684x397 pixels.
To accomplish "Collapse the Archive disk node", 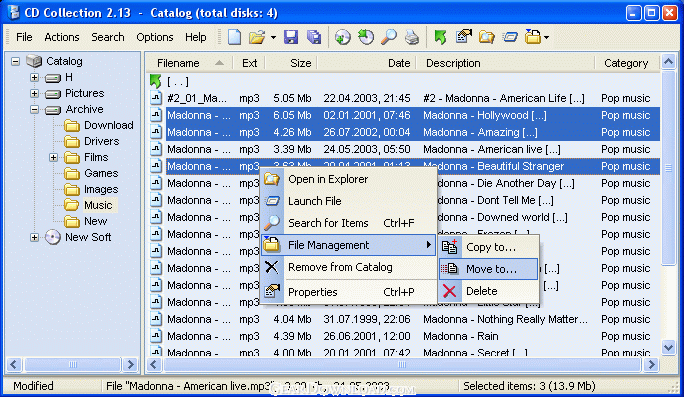I will (x=34, y=109).
